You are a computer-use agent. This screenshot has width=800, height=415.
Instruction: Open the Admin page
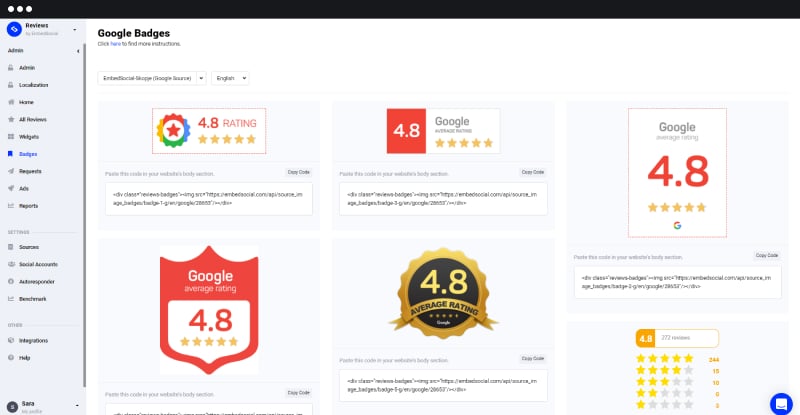tap(27, 67)
